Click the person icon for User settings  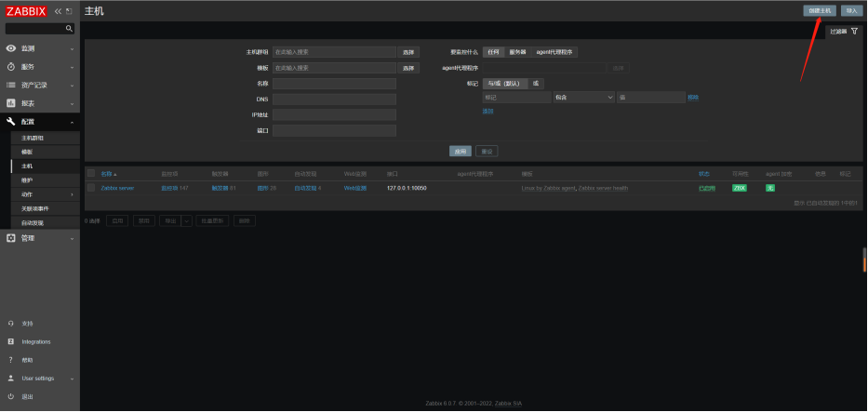pos(10,379)
